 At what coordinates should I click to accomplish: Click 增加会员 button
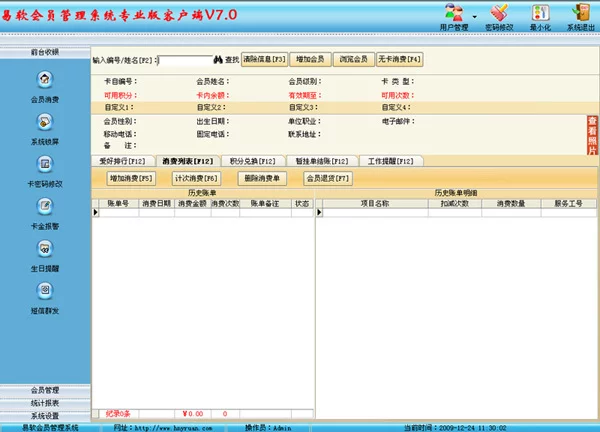click(x=310, y=59)
